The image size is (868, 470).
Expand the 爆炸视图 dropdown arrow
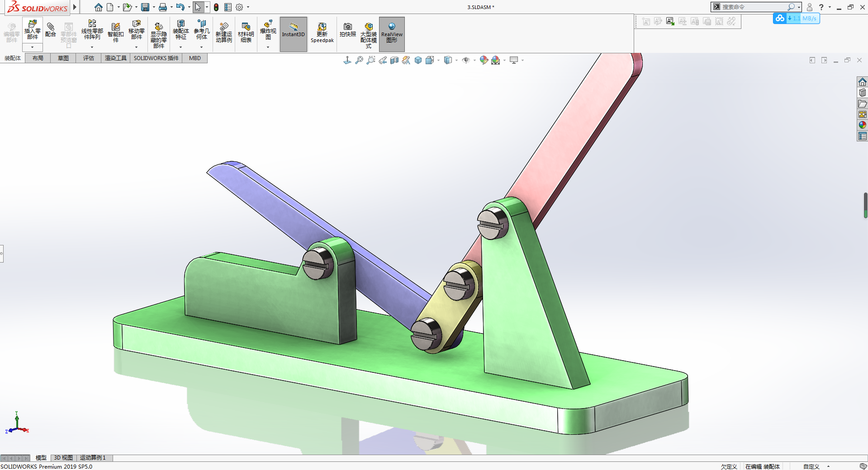tap(268, 47)
